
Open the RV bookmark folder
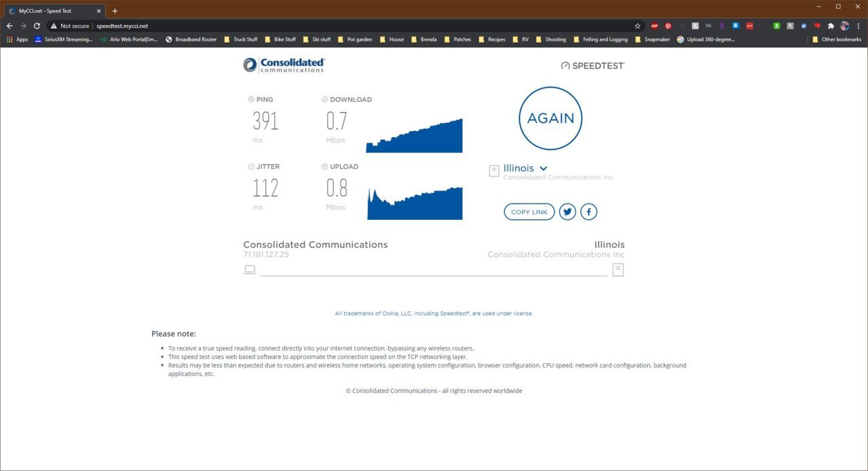click(x=521, y=39)
